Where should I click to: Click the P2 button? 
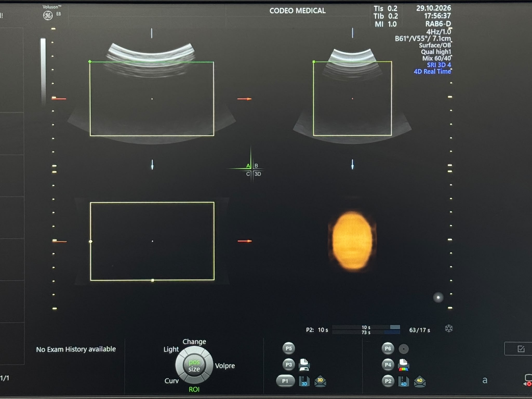click(388, 381)
